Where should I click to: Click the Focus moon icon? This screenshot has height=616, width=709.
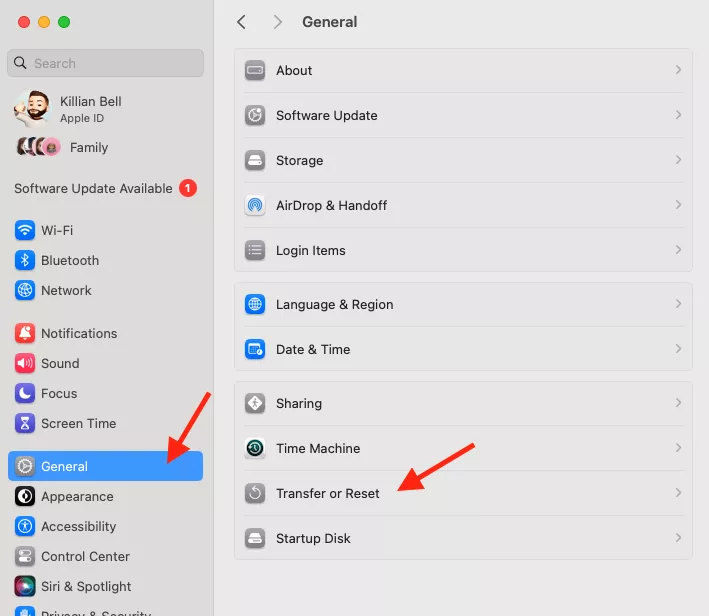coord(25,393)
